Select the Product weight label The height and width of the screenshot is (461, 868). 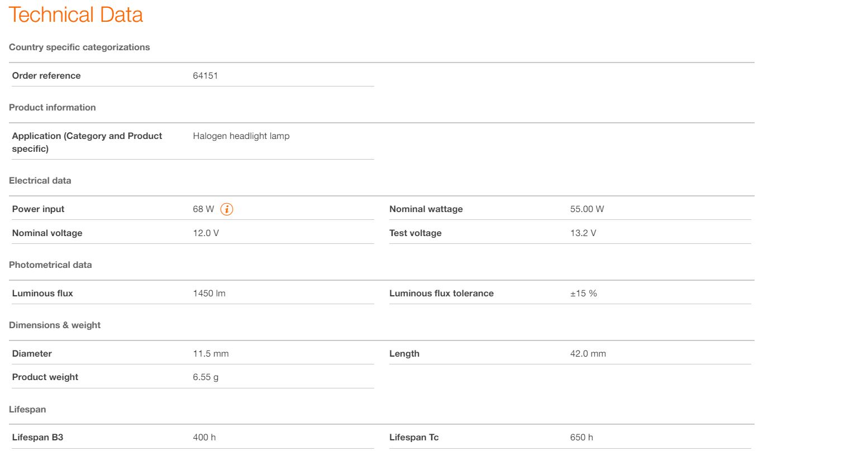pos(45,377)
